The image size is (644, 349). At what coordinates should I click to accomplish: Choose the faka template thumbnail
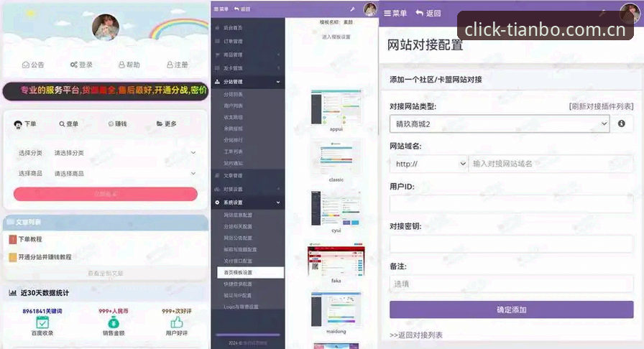point(336,259)
